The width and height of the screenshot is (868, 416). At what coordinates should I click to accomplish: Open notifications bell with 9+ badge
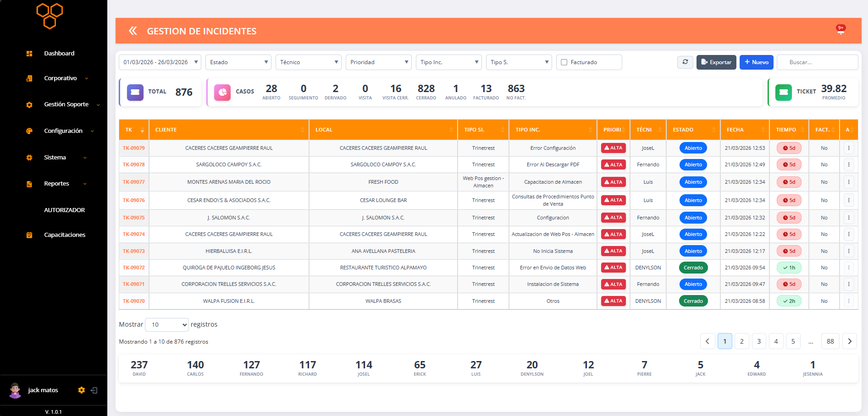[840, 30]
